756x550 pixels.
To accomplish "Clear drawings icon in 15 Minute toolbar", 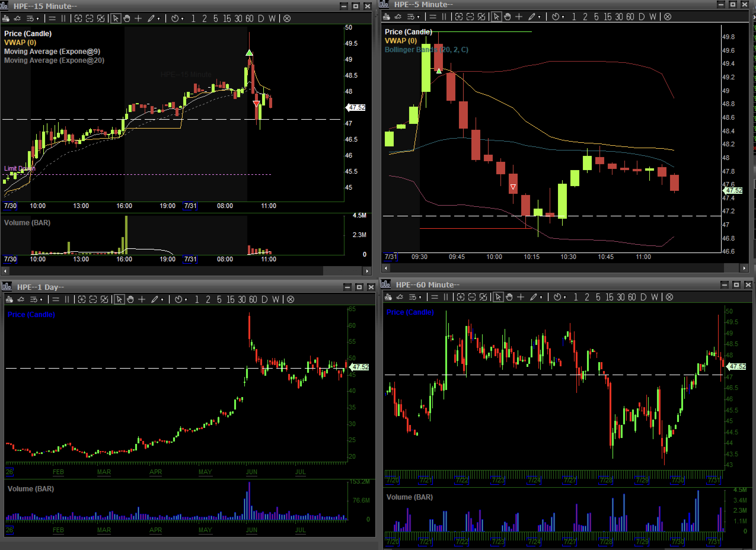I will coord(287,18).
